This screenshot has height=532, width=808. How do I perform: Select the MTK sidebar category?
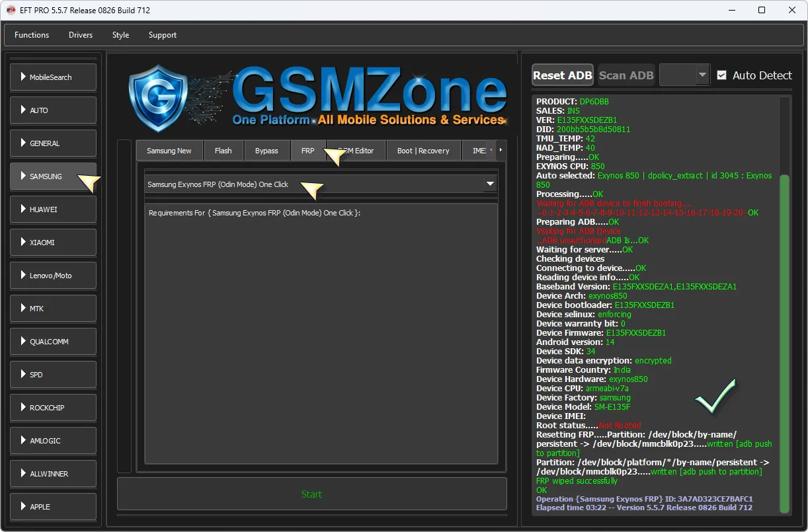(53, 309)
